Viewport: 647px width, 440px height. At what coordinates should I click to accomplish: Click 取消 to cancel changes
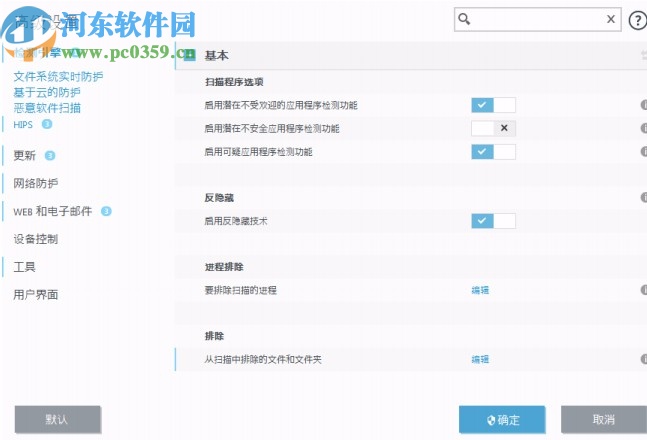[x=604, y=419]
